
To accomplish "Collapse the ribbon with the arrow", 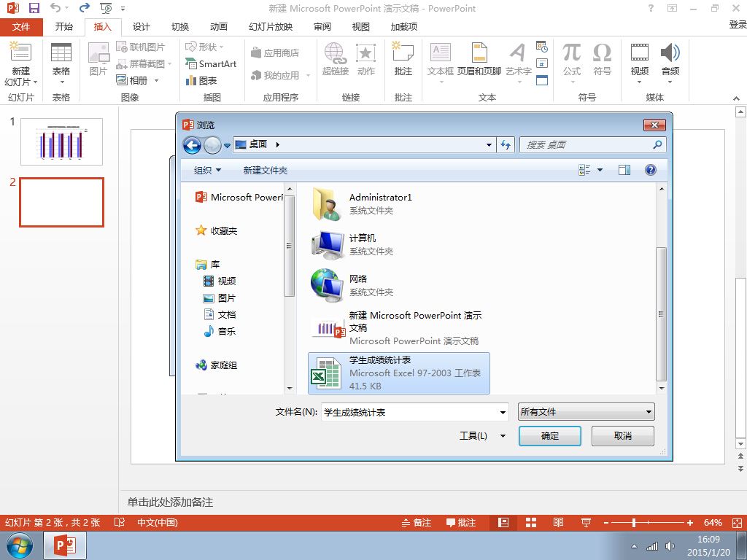I will click(736, 98).
